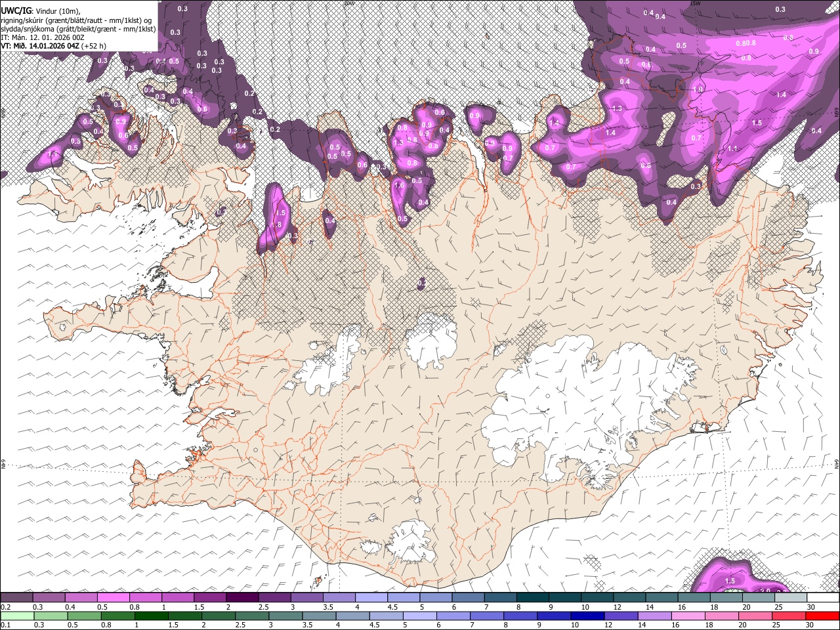Image resolution: width=840 pixels, height=630 pixels.
Task: Select lower-row legend swatch between 0.3 and 0.5
Action: tap(51, 616)
